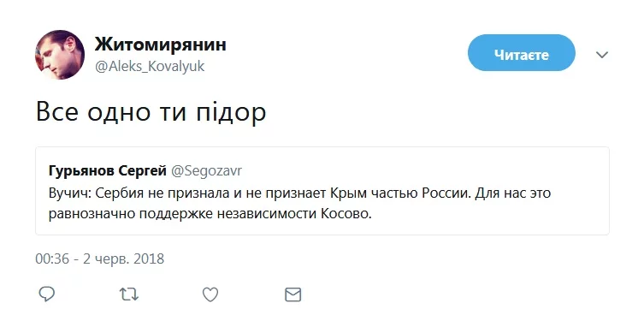
Task: Send tweet via direct message envelope icon
Action: point(292,294)
